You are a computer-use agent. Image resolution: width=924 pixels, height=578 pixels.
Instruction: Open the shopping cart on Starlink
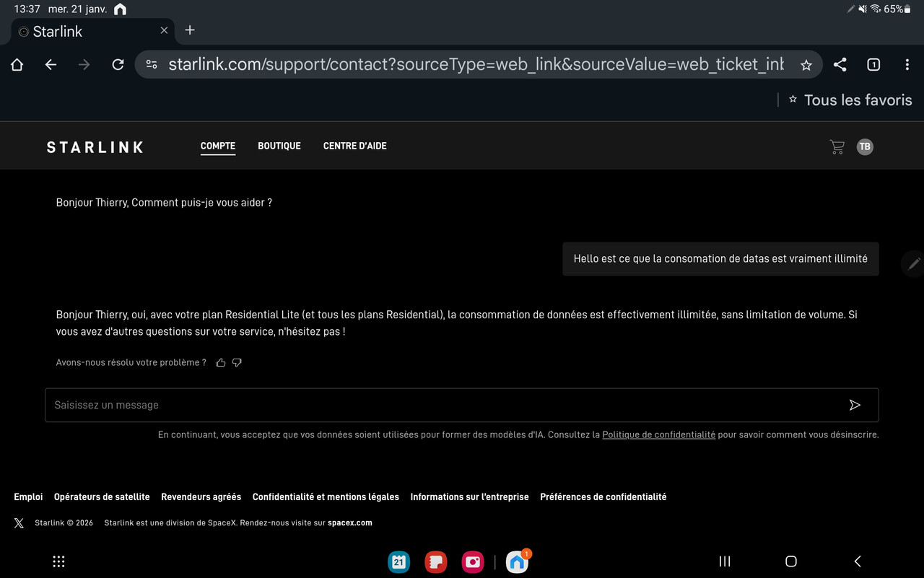tap(836, 146)
